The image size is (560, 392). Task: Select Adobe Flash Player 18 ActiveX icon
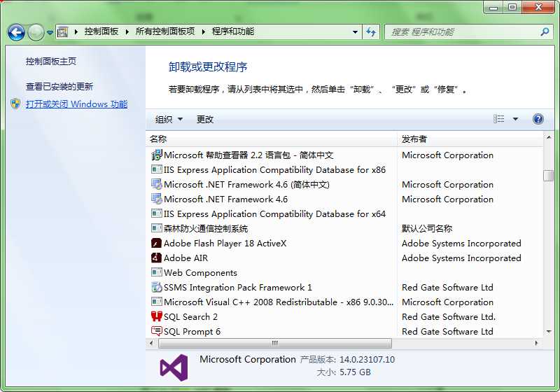coord(156,243)
